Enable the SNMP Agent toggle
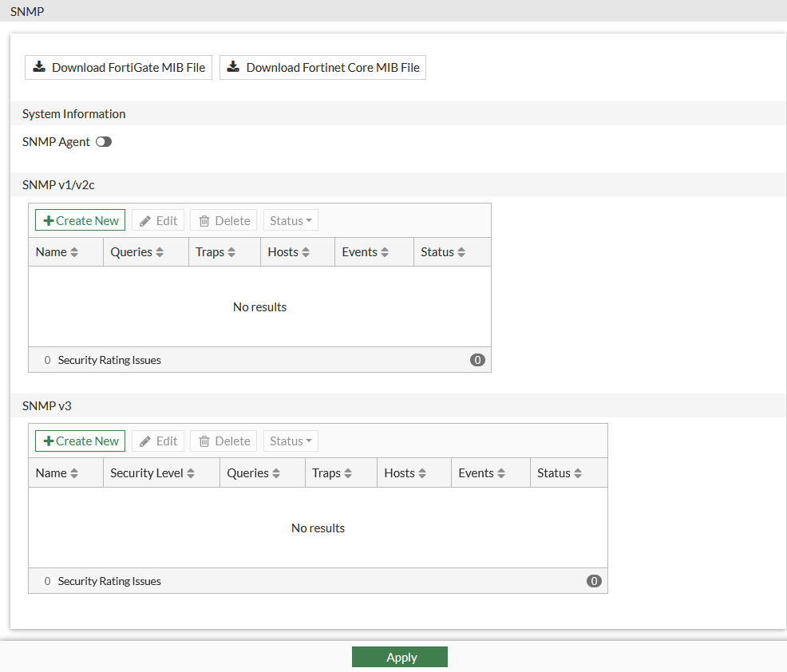This screenshot has height=672, width=787. tap(104, 142)
